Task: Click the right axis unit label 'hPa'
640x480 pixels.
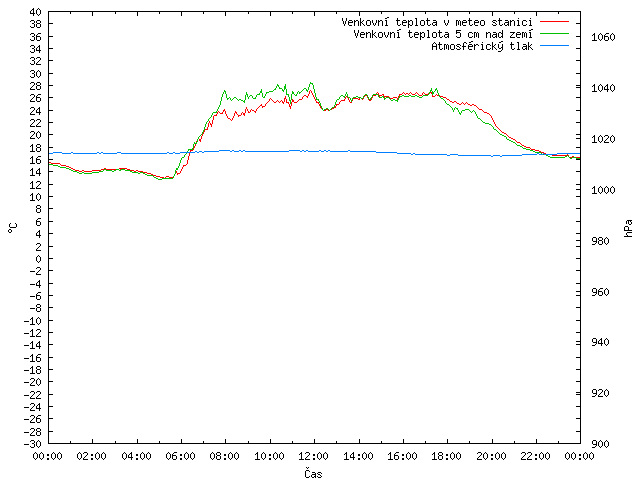Action: pyautogui.click(x=628, y=228)
